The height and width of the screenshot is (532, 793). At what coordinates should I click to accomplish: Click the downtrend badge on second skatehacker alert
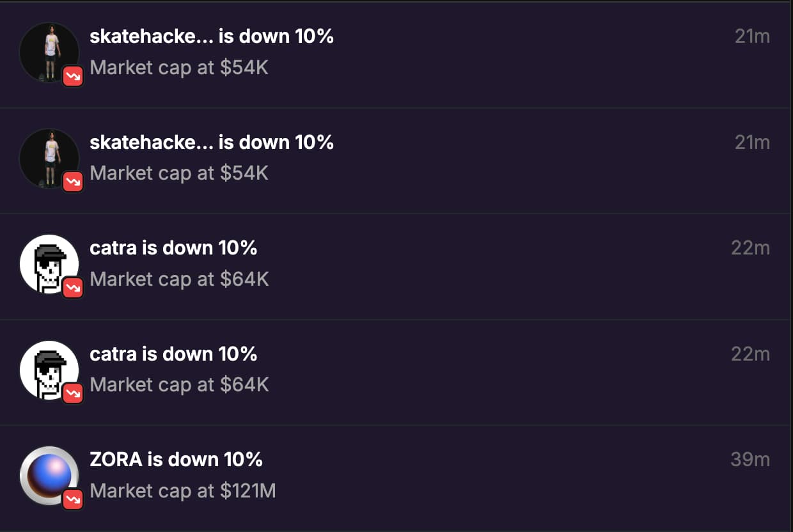(x=73, y=182)
